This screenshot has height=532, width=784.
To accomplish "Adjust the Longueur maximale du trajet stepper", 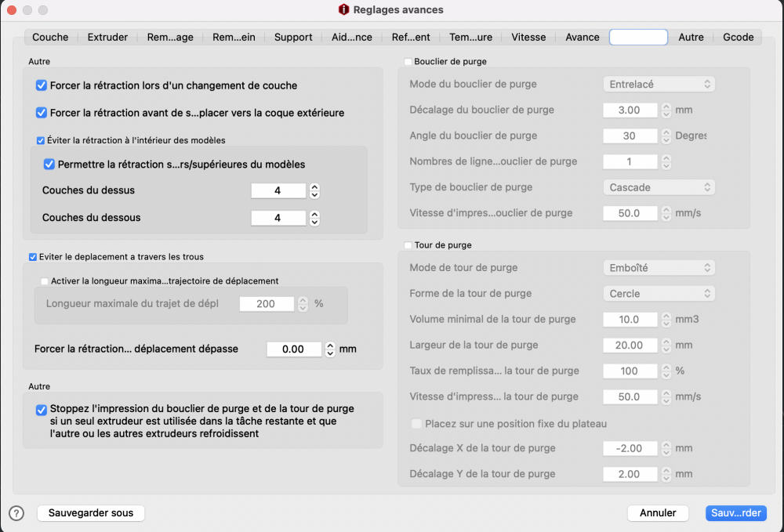I will tap(303, 304).
